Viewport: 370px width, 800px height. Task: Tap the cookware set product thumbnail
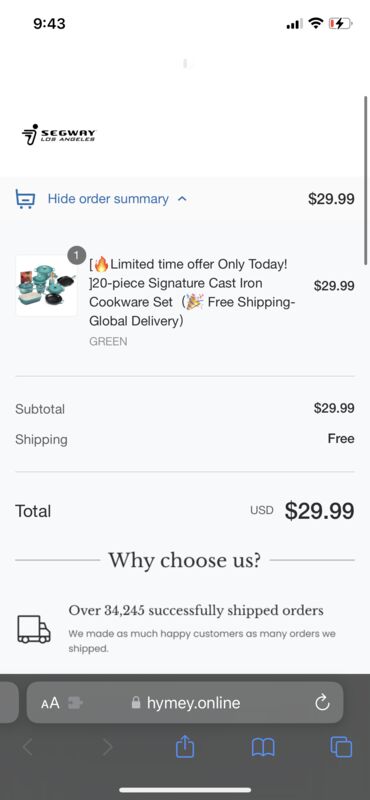(x=46, y=285)
